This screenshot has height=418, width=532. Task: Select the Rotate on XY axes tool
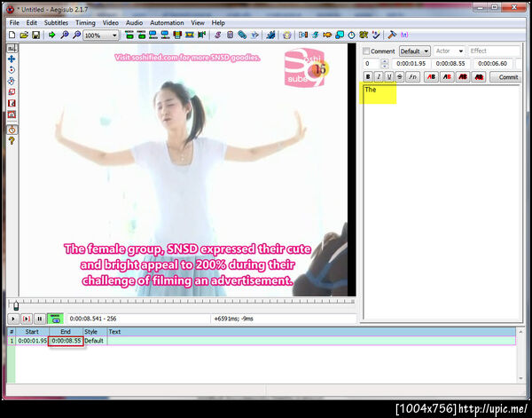click(x=12, y=81)
